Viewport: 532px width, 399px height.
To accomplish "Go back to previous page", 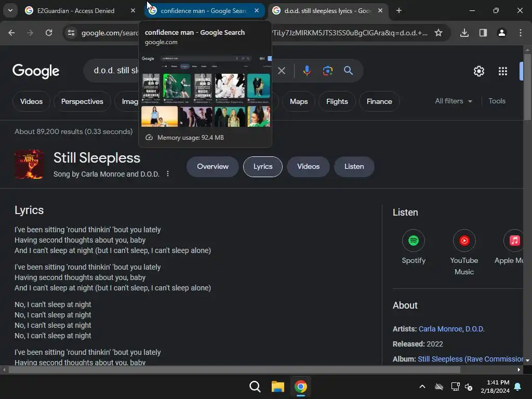I will (x=11, y=33).
